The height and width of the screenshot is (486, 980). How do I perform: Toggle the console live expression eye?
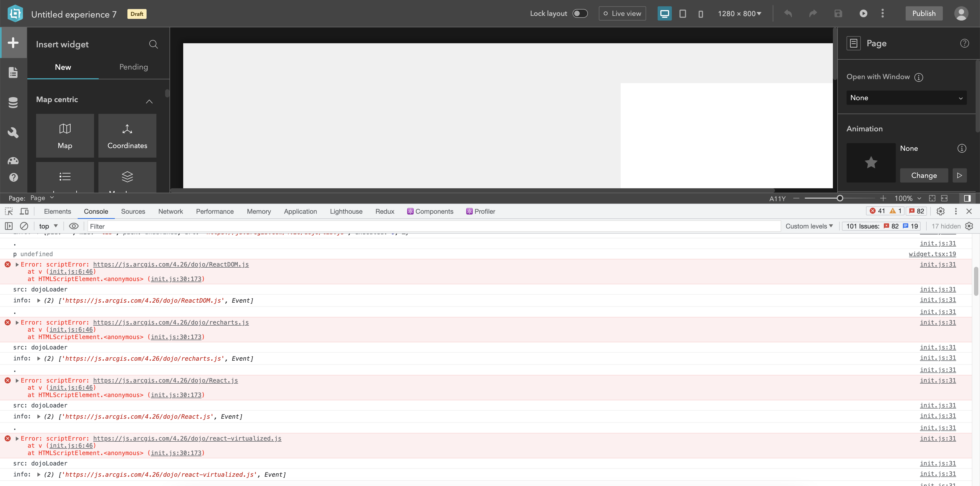(74, 226)
